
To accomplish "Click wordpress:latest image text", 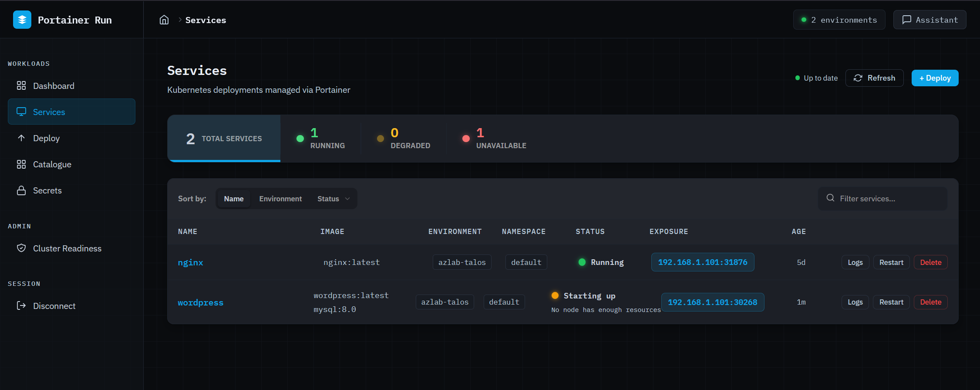I will click(x=351, y=295).
